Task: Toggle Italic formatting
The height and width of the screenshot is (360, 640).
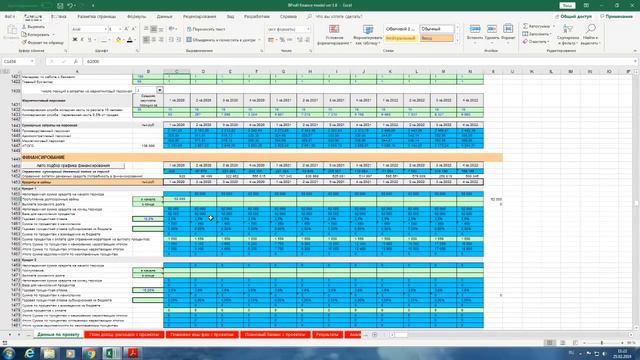Action: [82, 40]
